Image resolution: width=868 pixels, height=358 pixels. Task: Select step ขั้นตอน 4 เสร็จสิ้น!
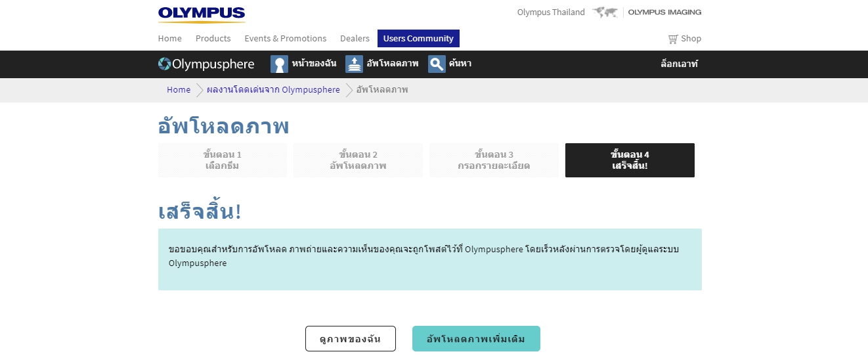tap(630, 160)
